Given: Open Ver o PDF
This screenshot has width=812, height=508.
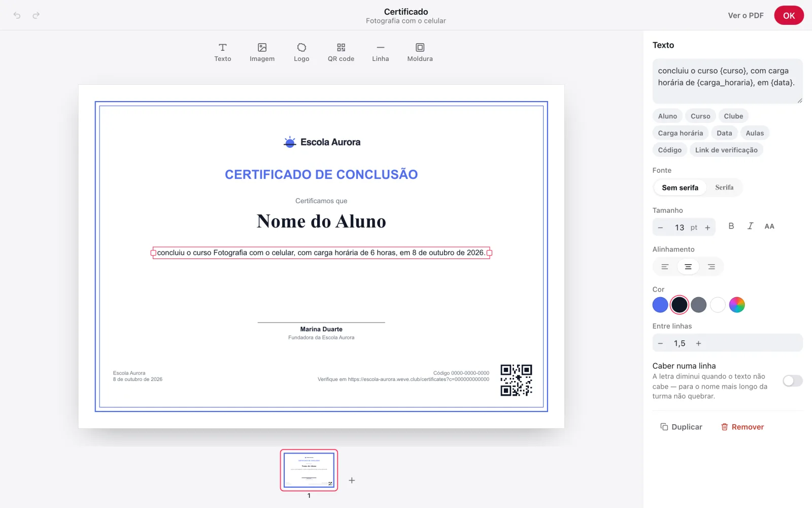Looking at the screenshot, I should point(746,15).
